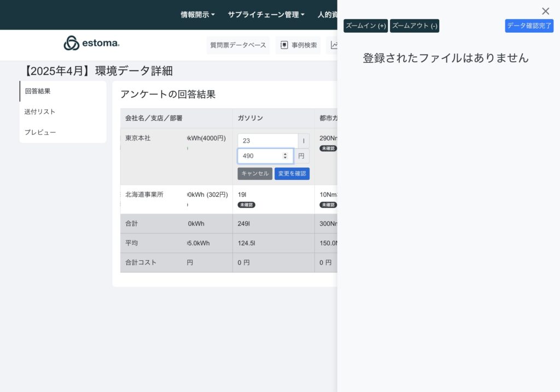Viewport: 560px width, 392px height.
Task: Click the 未確認 badge under 290Nm city gas
Action: point(328,149)
